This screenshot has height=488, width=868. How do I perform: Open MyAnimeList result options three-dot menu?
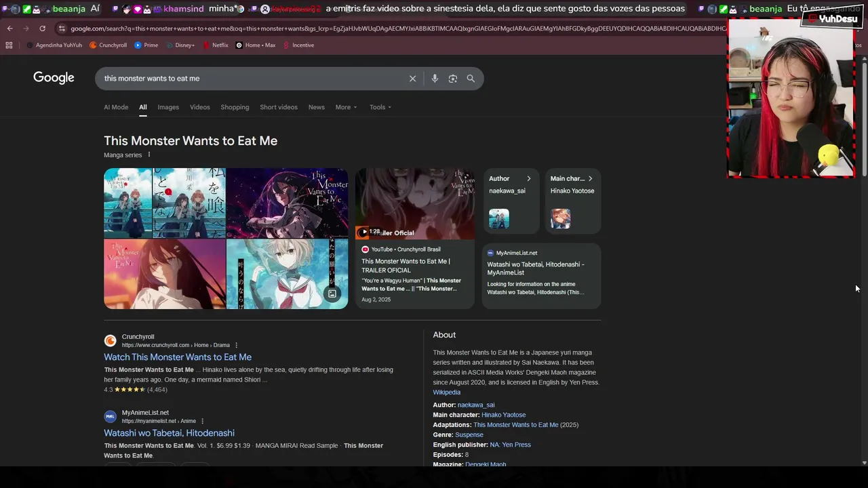[x=202, y=422]
